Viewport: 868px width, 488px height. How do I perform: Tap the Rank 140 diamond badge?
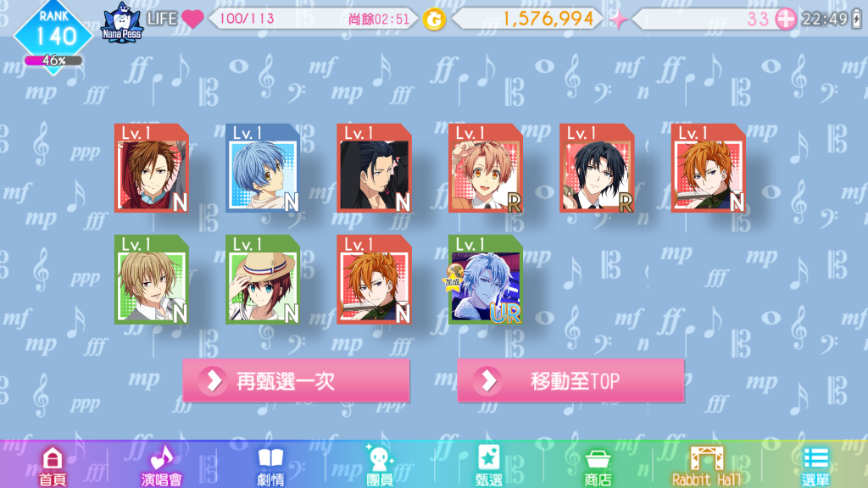coord(53,33)
